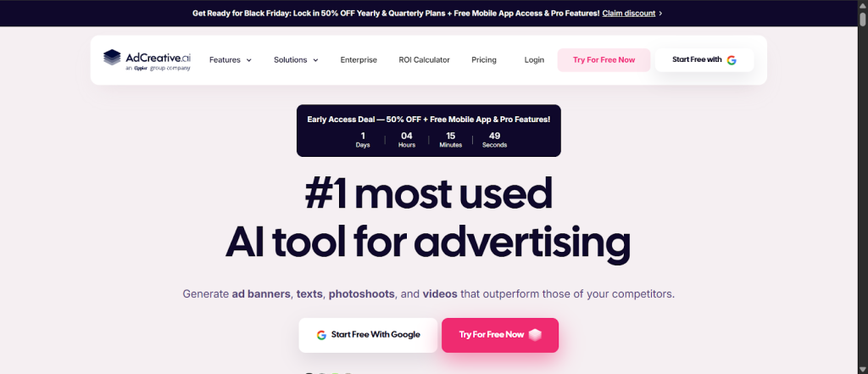
Task: Open the Features menu
Action: (x=225, y=60)
